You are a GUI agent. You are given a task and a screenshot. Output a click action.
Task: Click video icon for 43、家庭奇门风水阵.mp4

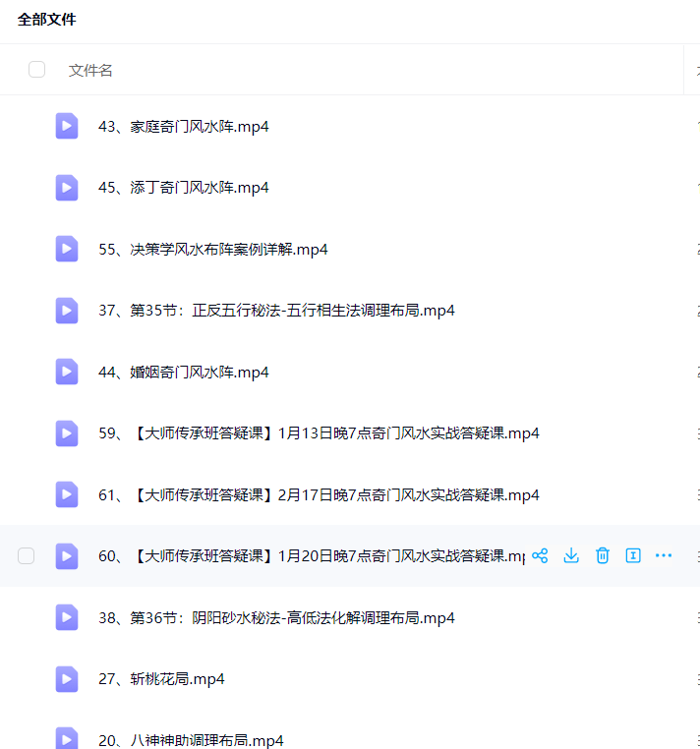[67, 126]
